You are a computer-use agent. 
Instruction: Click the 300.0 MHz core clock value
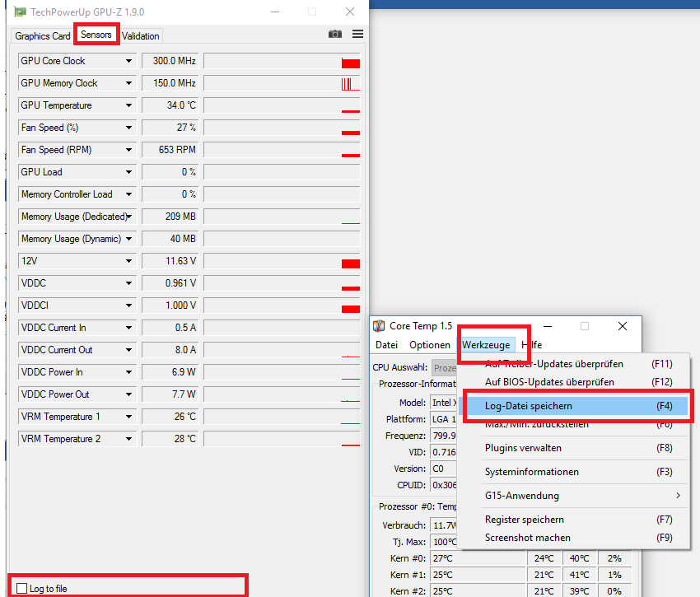point(170,61)
